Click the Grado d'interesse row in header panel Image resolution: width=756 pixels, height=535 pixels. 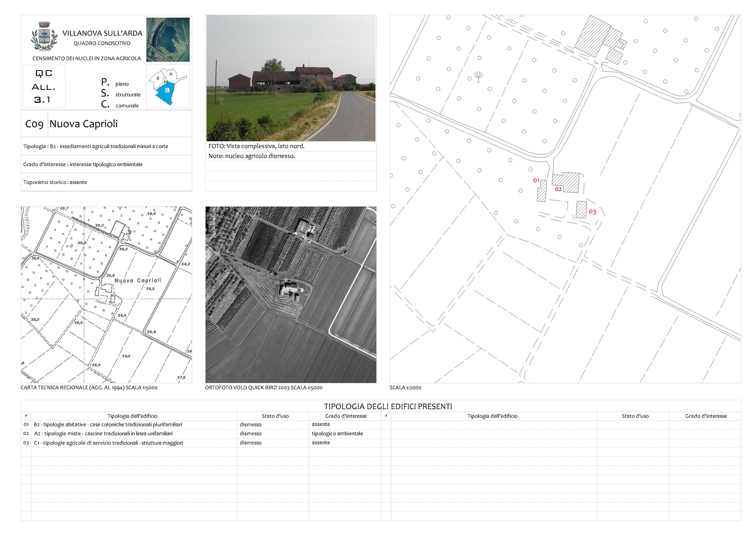click(106, 164)
